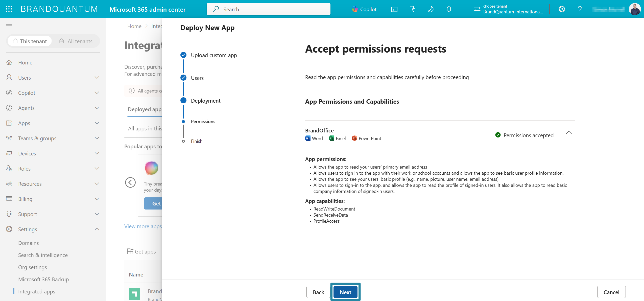644x301 pixels.
Task: Open the help question mark icon
Action: (580, 9)
